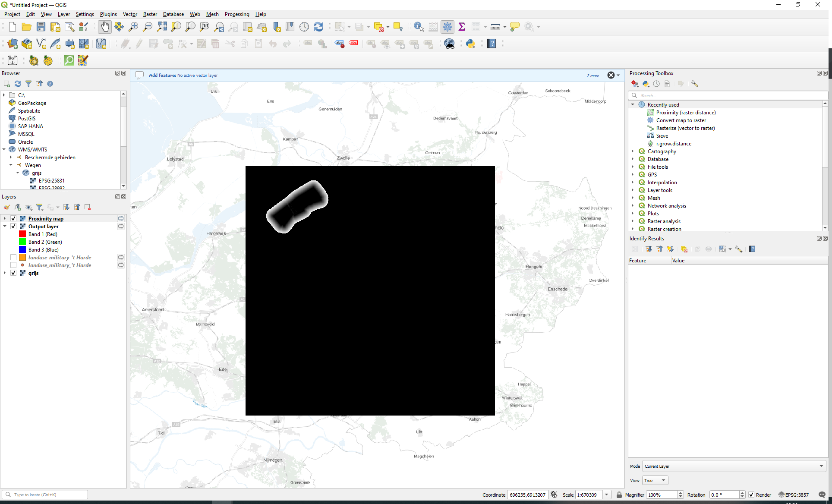Run the Proximity (raster distance) algorithm
Screen dimensions: 832x504
(x=686, y=112)
